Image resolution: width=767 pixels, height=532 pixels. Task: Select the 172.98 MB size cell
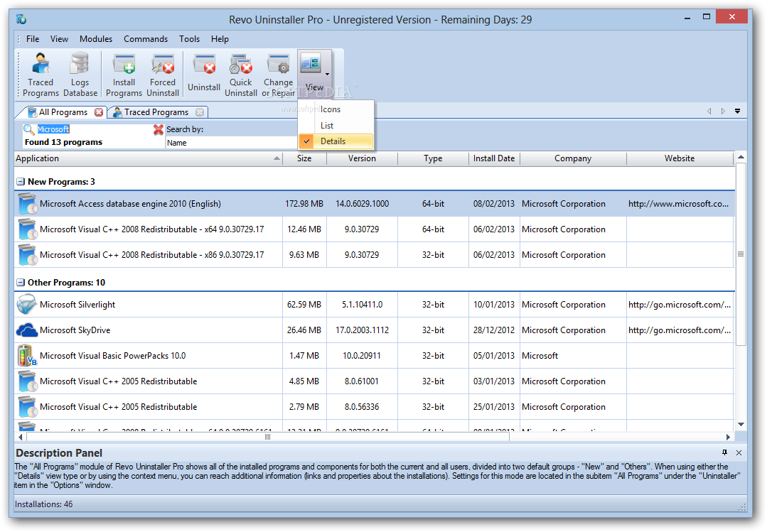point(304,204)
